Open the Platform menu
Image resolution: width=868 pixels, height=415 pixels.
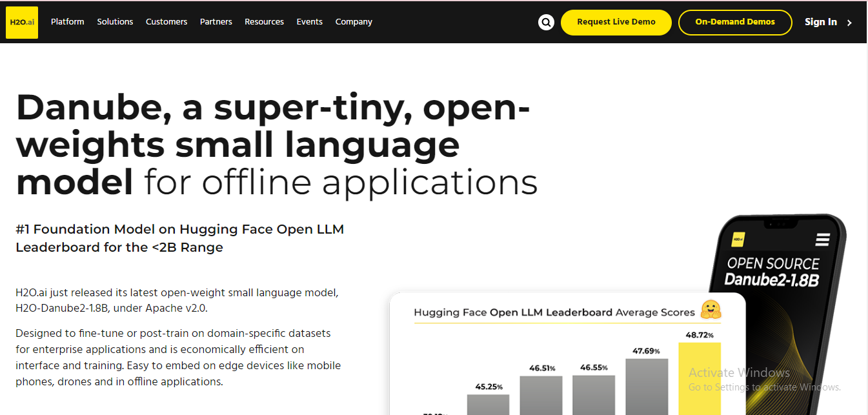pyautogui.click(x=68, y=22)
